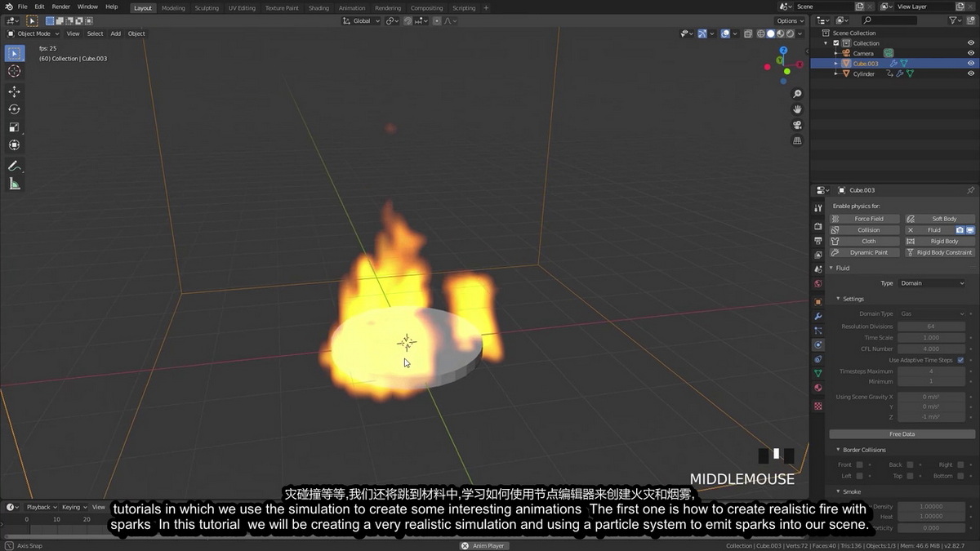Open the World properties tab icon
Image resolution: width=980 pixels, height=551 pixels.
tap(817, 284)
